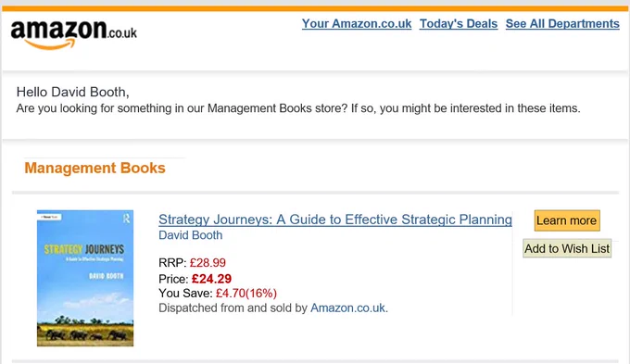
Task: Select the Management Books section heading
Action: pos(94,168)
